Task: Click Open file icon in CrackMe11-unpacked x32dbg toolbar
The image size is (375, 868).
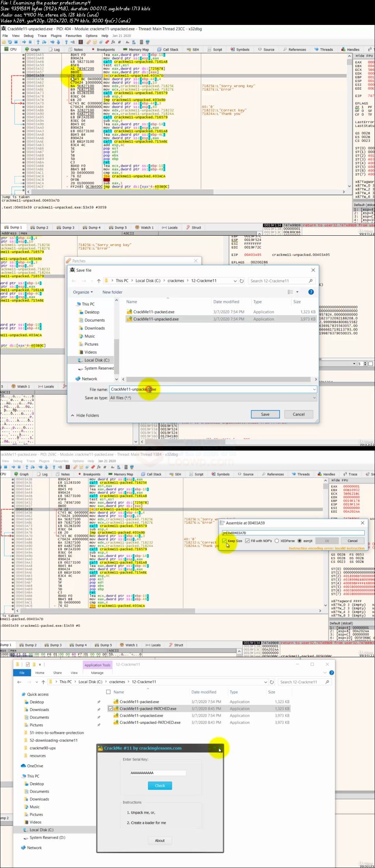Action: pyautogui.click(x=3, y=42)
